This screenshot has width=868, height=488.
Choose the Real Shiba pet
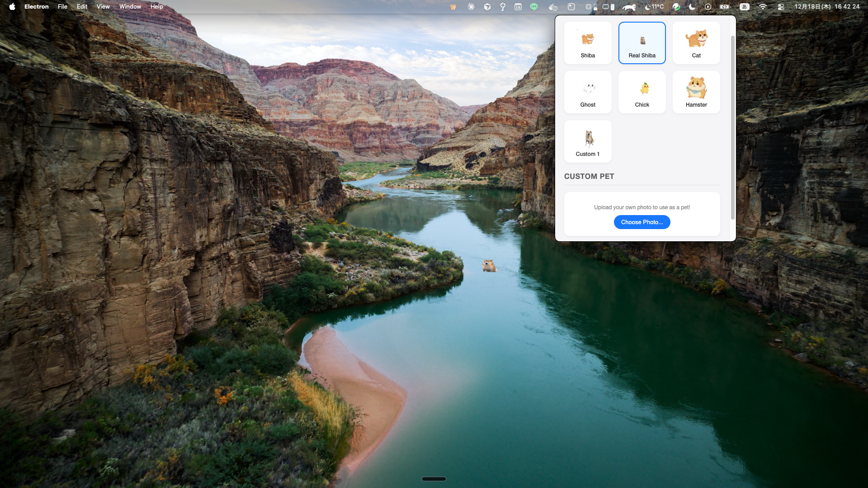(x=642, y=43)
